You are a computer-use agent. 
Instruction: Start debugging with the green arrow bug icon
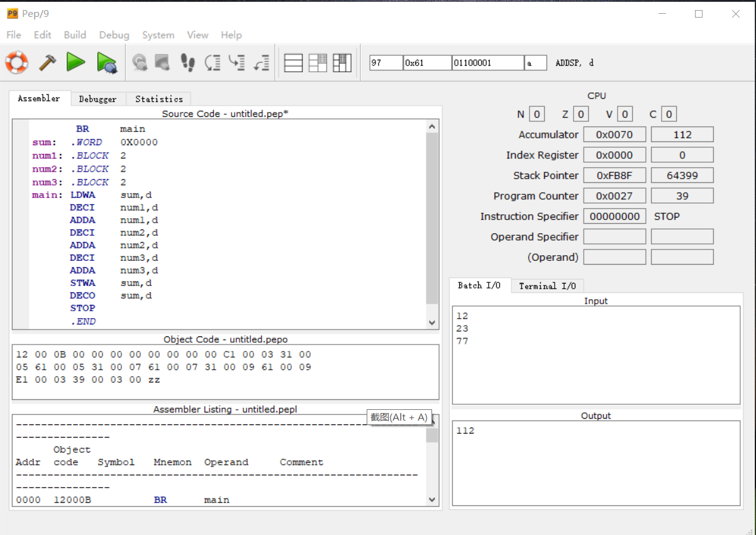click(106, 62)
